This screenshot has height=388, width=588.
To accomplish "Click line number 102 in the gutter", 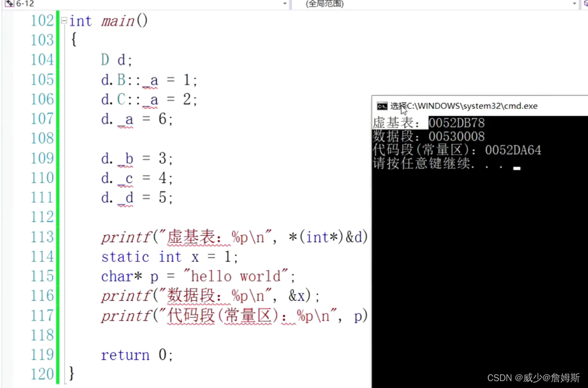I will (42, 21).
